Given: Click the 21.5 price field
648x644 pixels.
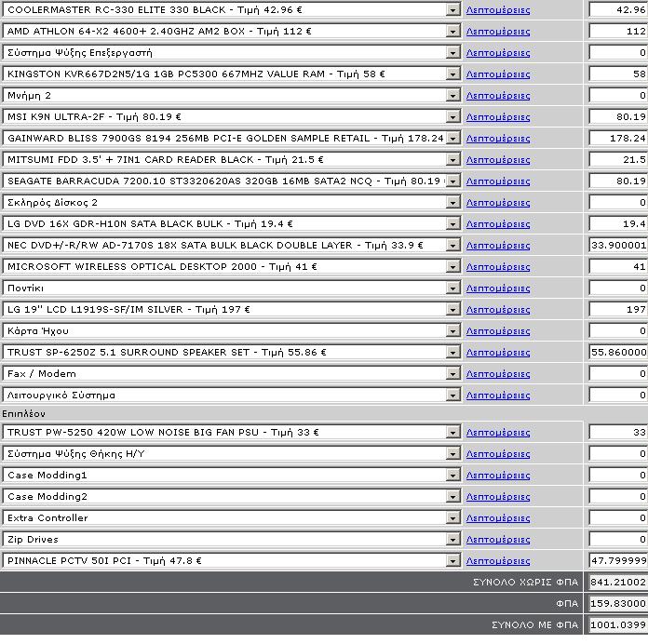Looking at the screenshot, I should [618, 160].
